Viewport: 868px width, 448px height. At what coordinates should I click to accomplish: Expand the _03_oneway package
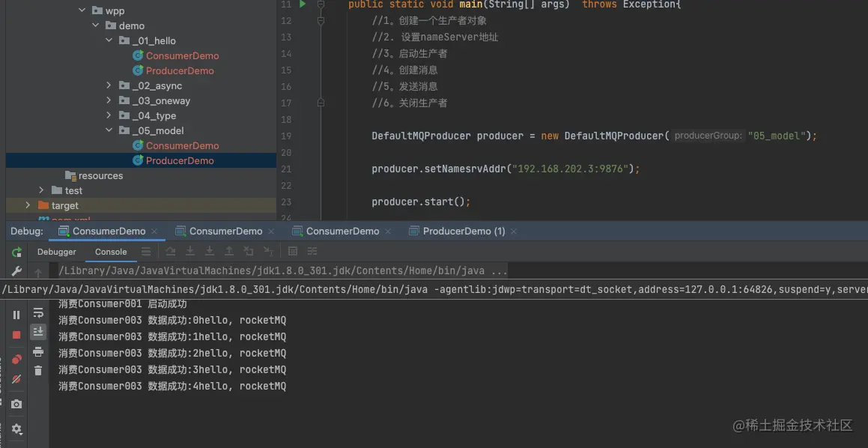[x=109, y=100]
